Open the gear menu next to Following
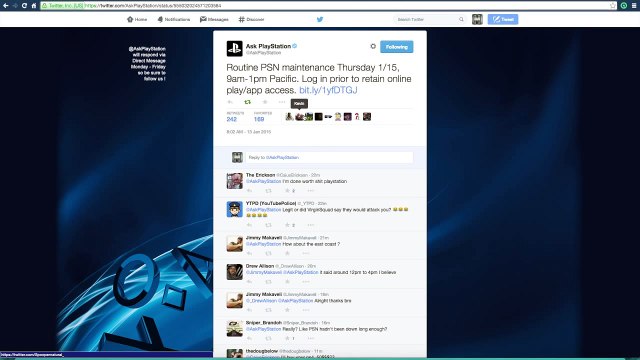This screenshot has height=360, width=640. [x=373, y=47]
